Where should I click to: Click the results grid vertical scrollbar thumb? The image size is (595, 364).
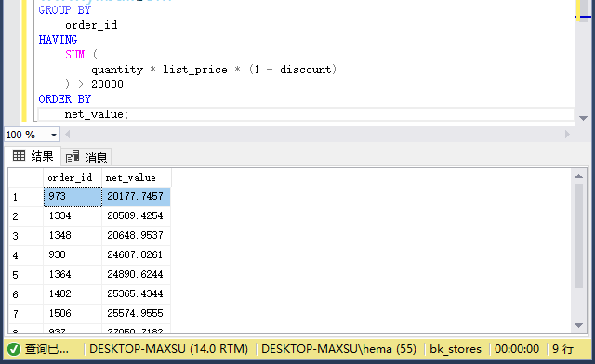click(x=578, y=236)
